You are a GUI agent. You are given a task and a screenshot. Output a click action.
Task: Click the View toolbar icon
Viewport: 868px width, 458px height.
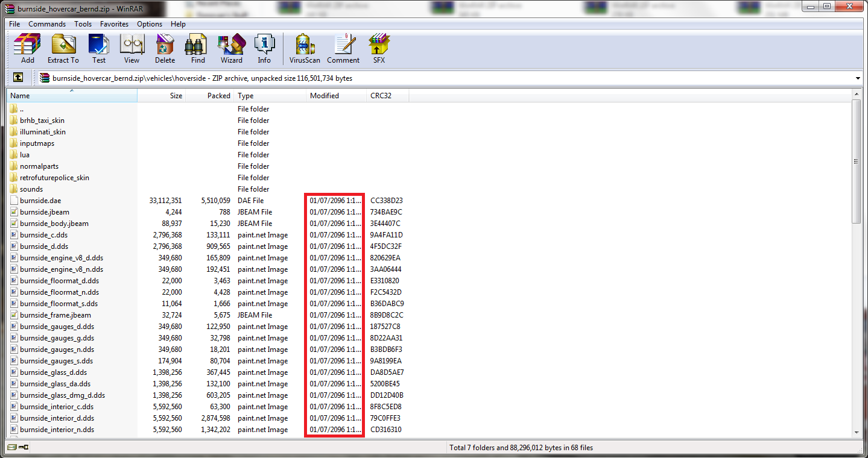coord(131,48)
